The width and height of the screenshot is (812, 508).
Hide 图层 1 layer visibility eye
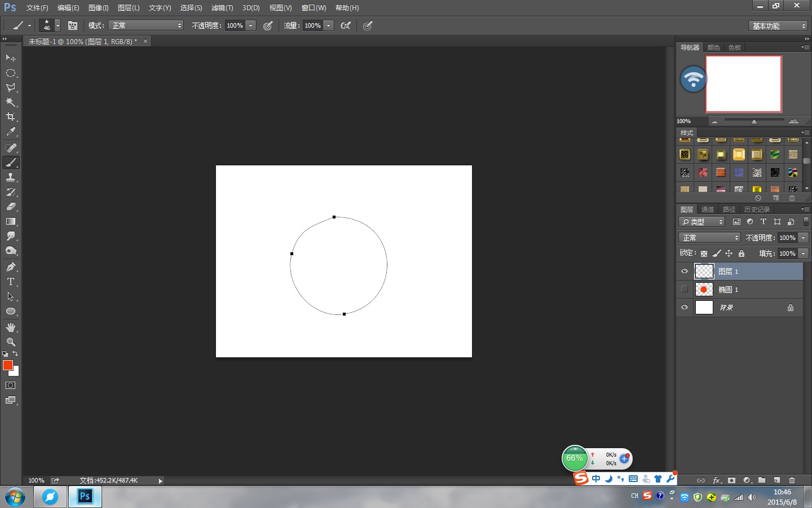(x=685, y=271)
